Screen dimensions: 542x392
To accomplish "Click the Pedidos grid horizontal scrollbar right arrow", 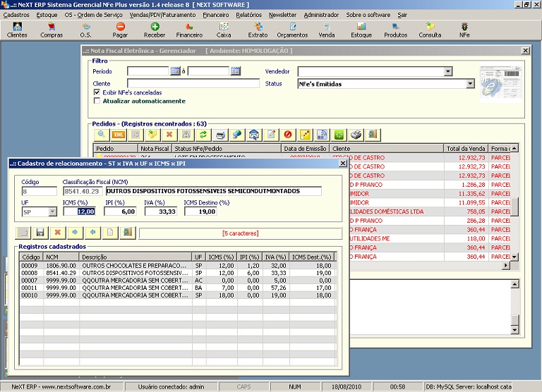I will [506, 265].
